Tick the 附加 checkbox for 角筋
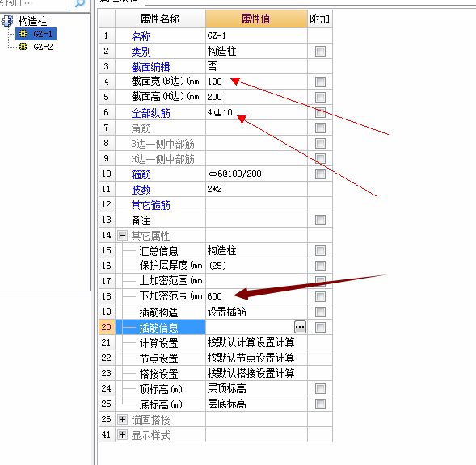Screen dimensions: 476x465 [x=320, y=128]
